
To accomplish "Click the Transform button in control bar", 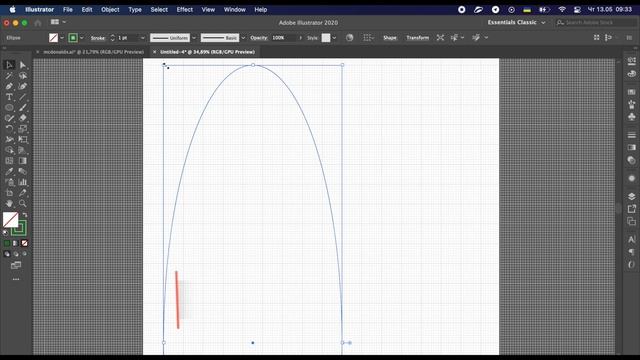I will tap(418, 38).
